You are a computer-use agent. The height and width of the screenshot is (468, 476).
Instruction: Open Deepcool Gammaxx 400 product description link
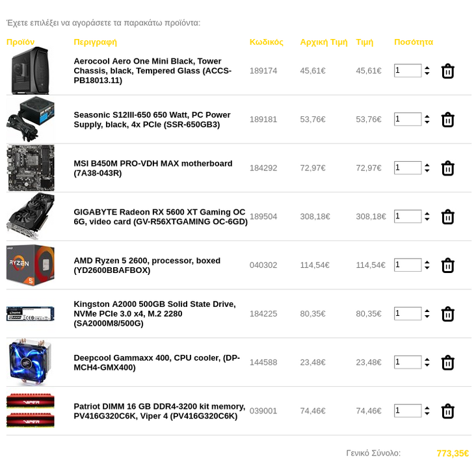point(157,363)
